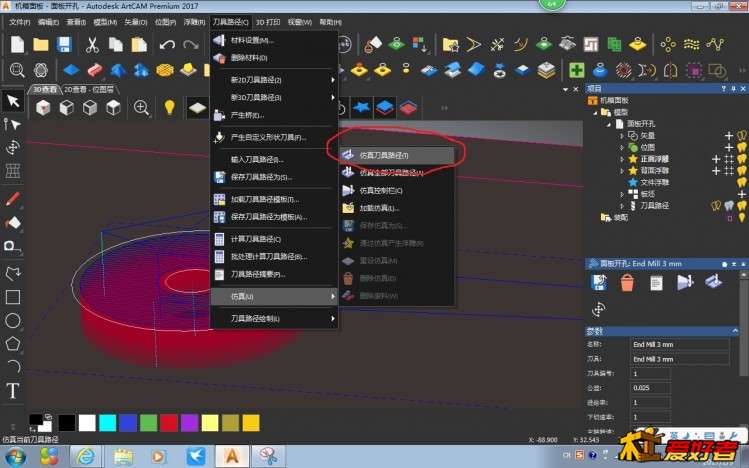The width and height of the screenshot is (749, 468).
Task: Toggle the light bulb in 3D view toolbar
Action: (x=169, y=107)
